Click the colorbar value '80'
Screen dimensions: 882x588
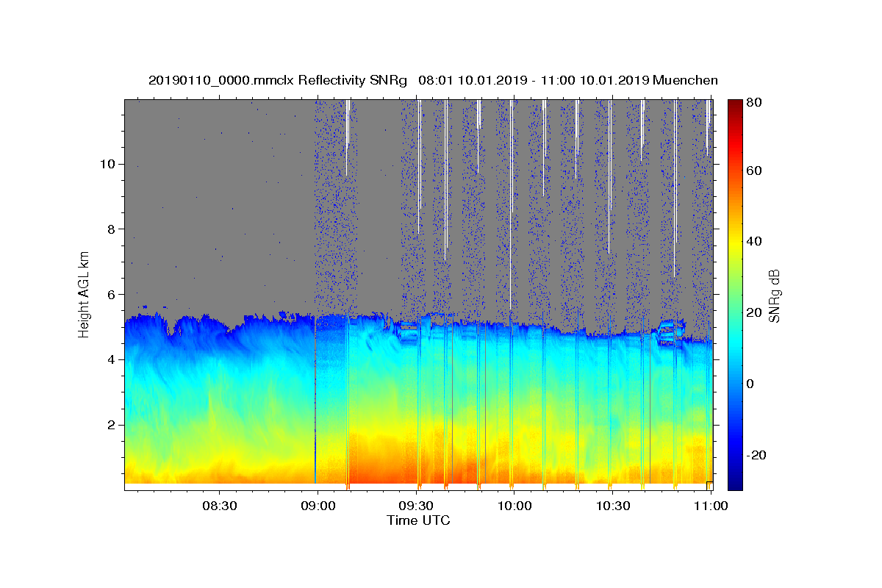pos(754,103)
